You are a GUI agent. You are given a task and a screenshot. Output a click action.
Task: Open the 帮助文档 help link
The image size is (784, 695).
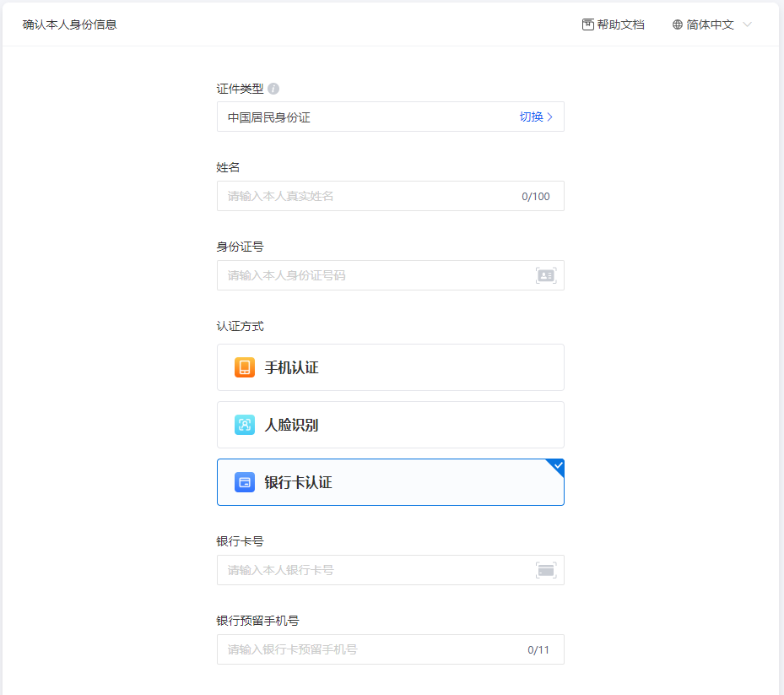tap(620, 24)
